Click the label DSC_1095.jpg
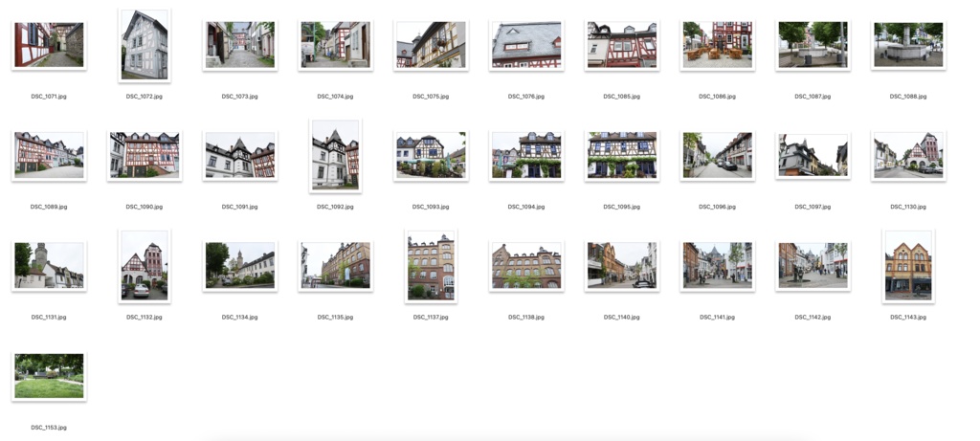980x441 pixels. pyautogui.click(x=622, y=207)
